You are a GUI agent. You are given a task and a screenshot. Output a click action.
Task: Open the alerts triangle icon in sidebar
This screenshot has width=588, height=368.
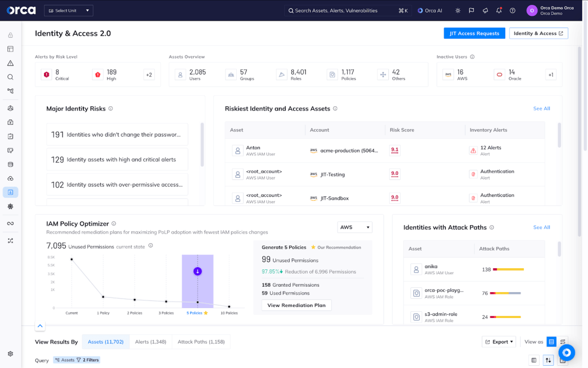[10, 63]
